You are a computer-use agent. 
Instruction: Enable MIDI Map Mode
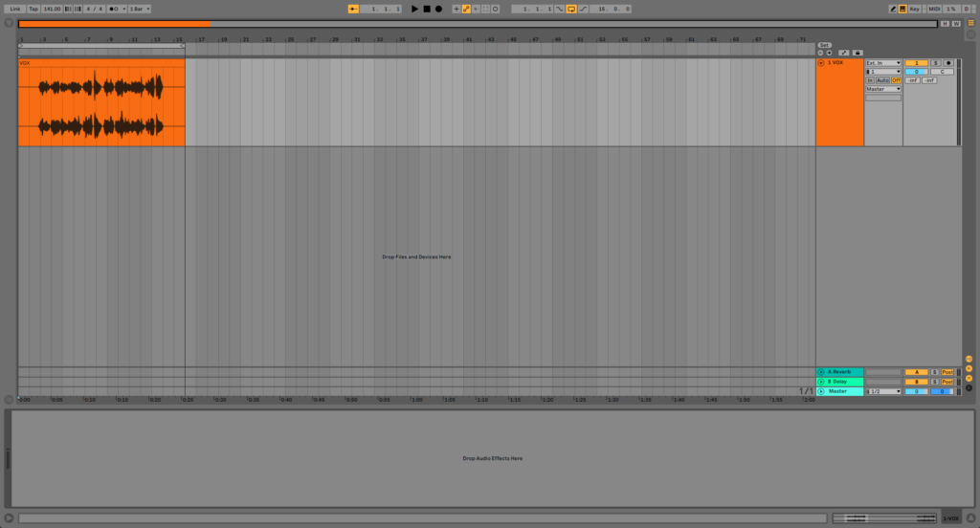coord(934,9)
